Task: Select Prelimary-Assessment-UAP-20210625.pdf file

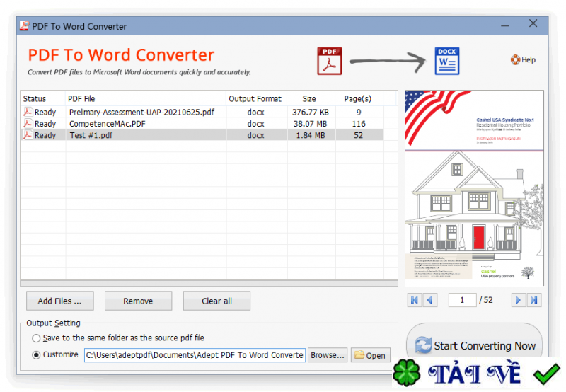Action: tap(141, 113)
